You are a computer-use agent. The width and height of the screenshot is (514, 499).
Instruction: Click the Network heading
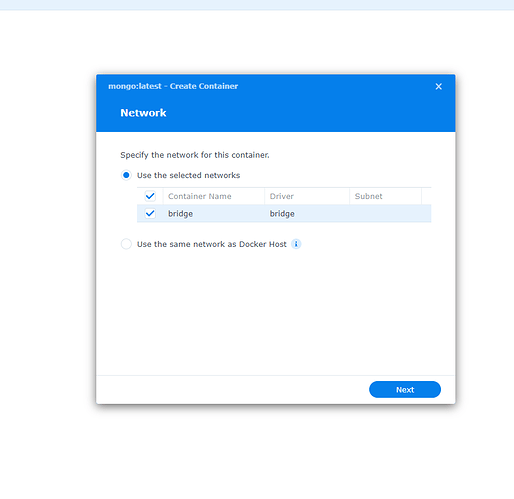(x=143, y=113)
